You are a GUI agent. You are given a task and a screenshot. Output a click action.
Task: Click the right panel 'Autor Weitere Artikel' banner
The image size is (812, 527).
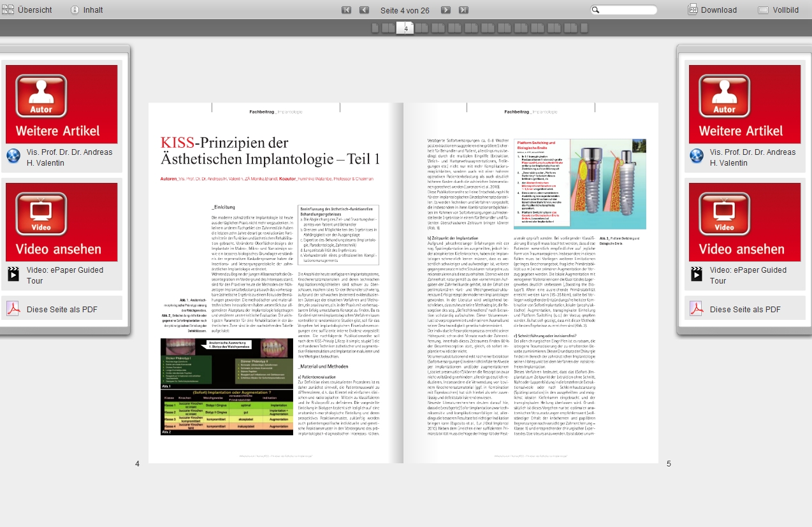745,105
